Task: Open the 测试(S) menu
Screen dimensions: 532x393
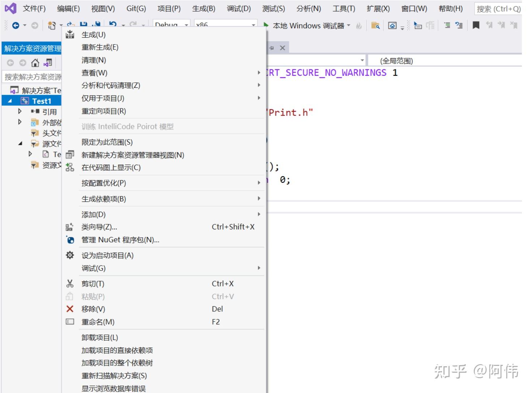Action: click(x=274, y=9)
